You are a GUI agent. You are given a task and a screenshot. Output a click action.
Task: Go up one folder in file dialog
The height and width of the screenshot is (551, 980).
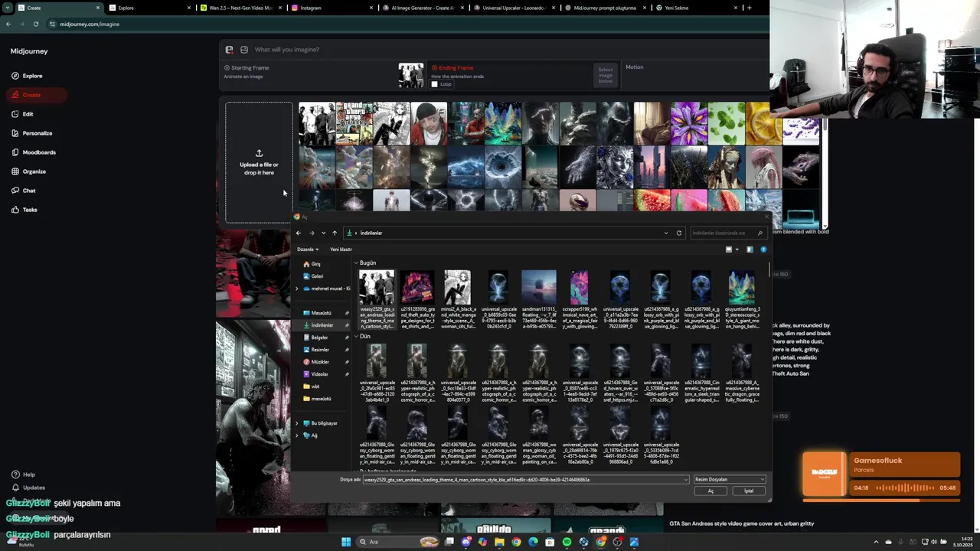point(335,233)
